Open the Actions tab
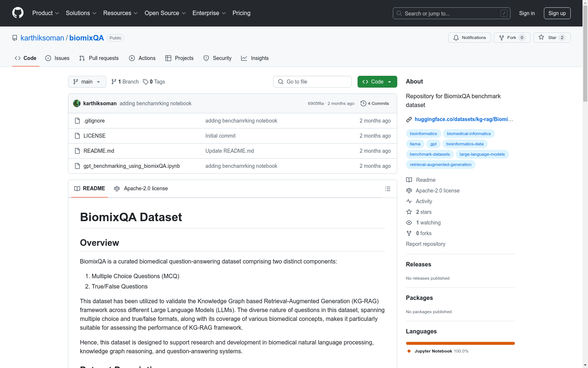Image resolution: width=588 pixels, height=368 pixels. 142,58
